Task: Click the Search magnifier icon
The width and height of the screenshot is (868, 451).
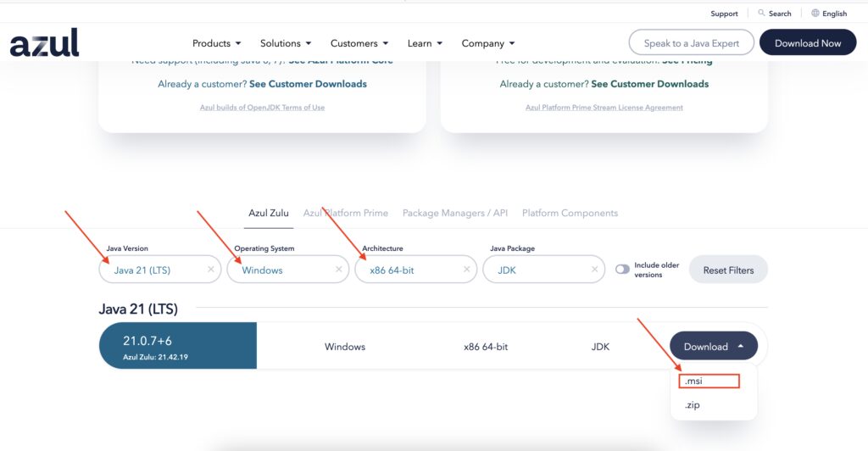Action: click(761, 13)
